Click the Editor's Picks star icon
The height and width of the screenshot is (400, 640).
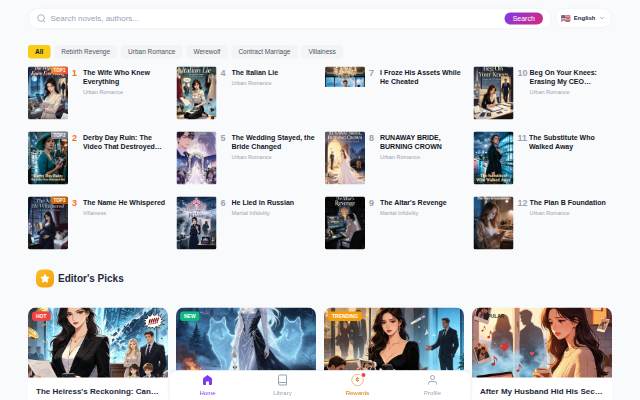[45, 278]
